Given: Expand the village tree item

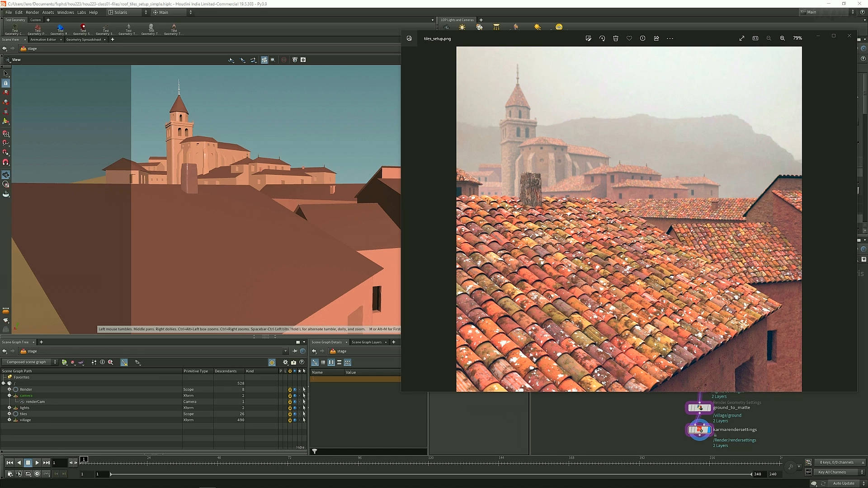Looking at the screenshot, I should point(9,420).
